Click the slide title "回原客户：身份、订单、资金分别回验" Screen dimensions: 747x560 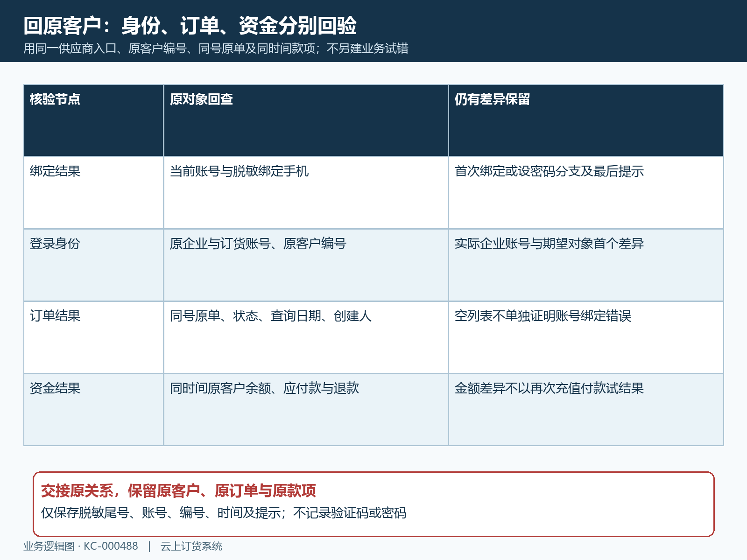click(x=190, y=26)
